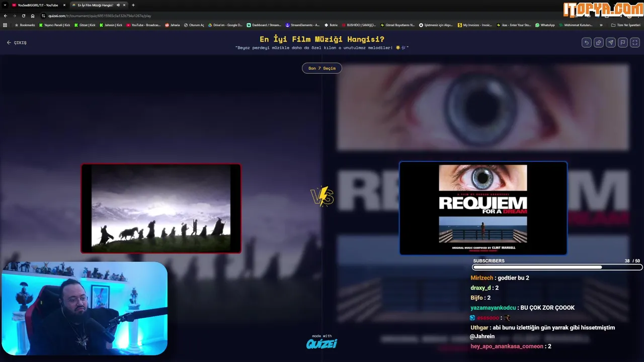Open the Bookmarks star bookmark
Image resolution: width=644 pixels, height=362 pixels.
[25, 25]
